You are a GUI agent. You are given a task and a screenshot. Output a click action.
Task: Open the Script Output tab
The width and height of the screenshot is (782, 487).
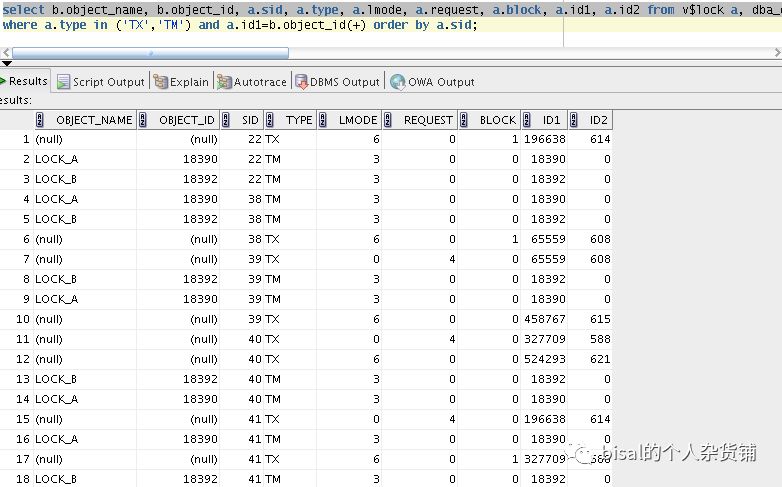point(108,82)
